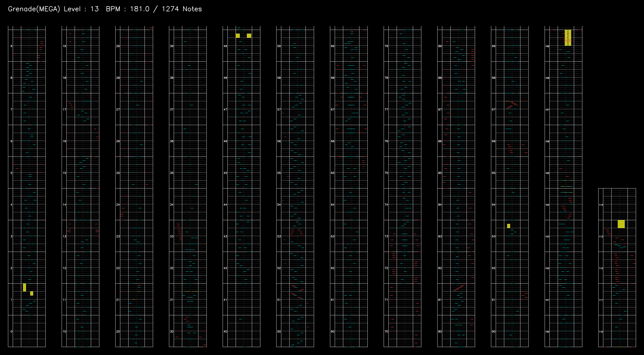Click measure number 65 label

pyautogui.click(x=333, y=173)
